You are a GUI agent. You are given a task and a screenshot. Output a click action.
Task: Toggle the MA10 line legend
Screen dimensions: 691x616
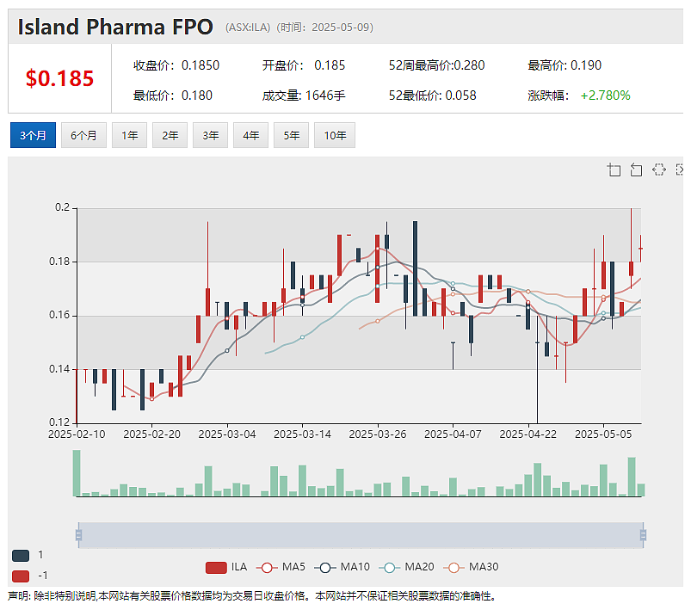click(342, 567)
